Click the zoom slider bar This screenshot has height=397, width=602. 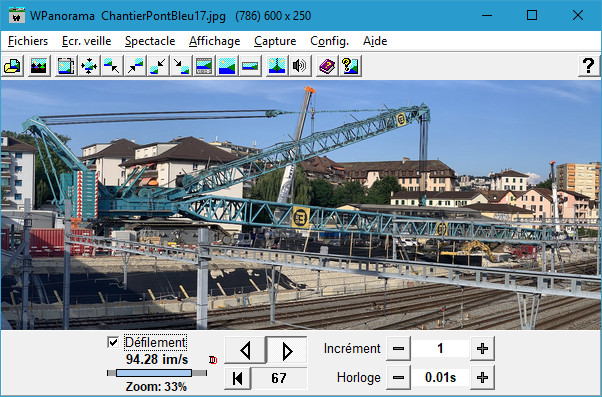[x=157, y=373]
